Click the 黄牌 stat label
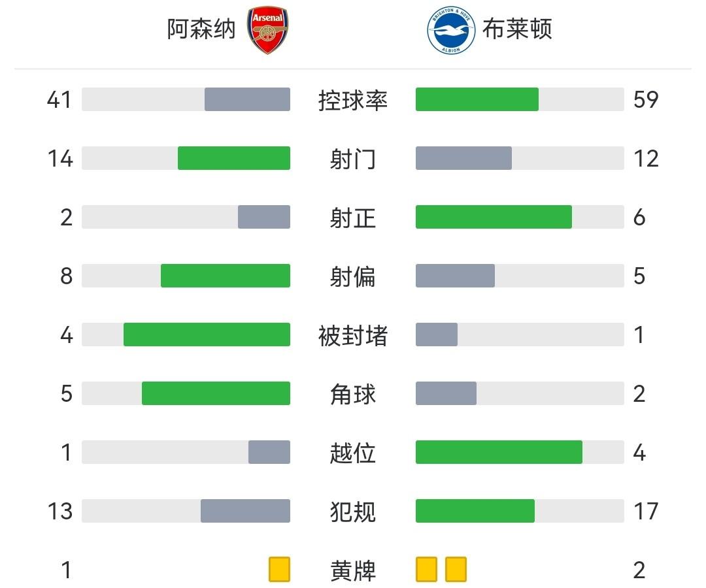The width and height of the screenshot is (706, 588). (x=353, y=570)
